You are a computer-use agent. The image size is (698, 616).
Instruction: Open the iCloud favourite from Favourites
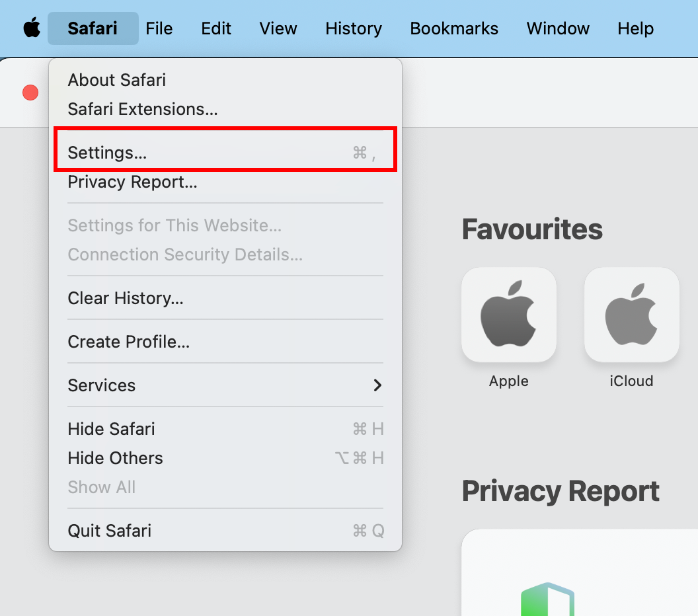631,315
